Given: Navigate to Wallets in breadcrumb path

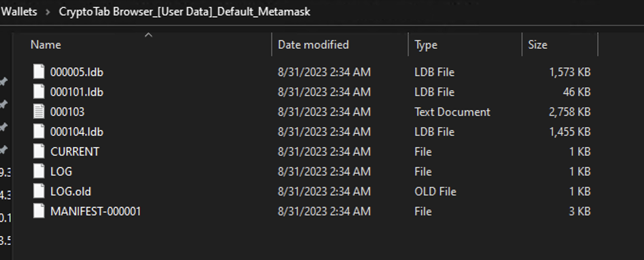Looking at the screenshot, I should [19, 11].
